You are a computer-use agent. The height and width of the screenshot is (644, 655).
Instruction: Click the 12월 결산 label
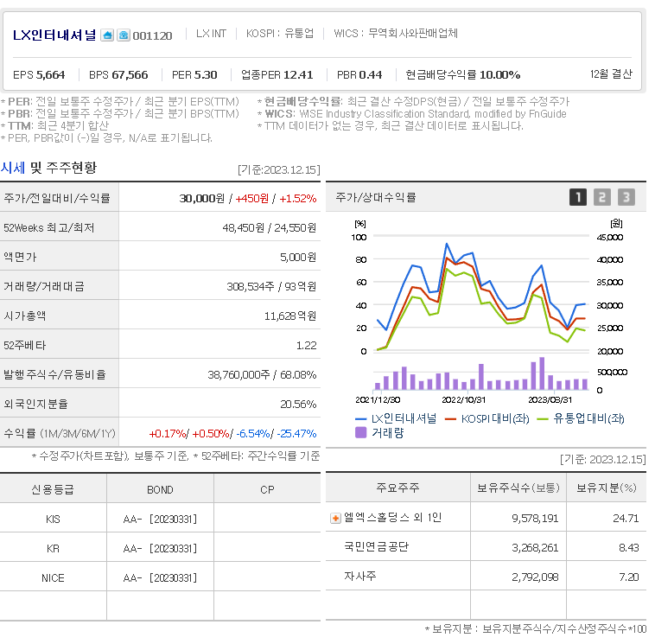coord(611,74)
